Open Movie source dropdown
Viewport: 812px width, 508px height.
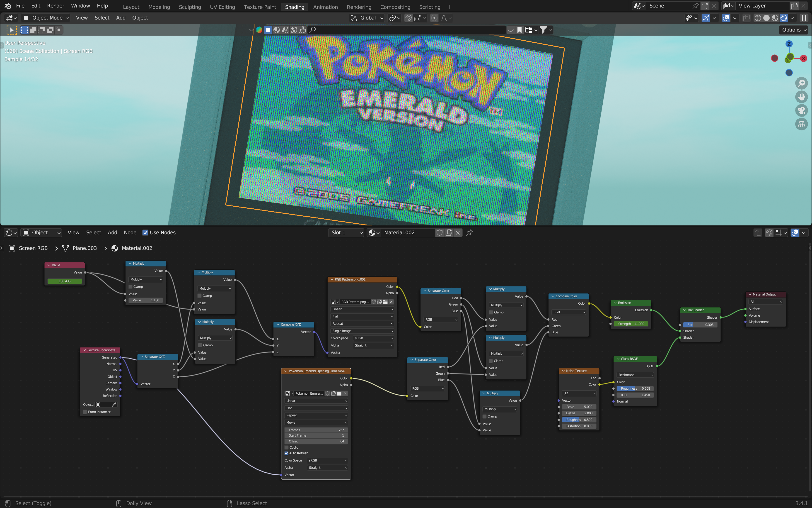tap(316, 422)
